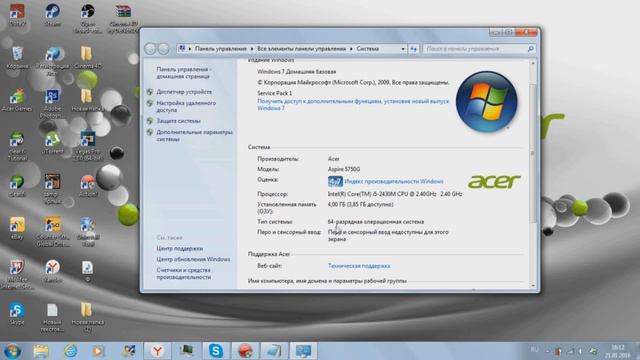The width and height of the screenshot is (640, 360).
Task: Click the '64-разрядная операционная система' text
Action: click(x=376, y=222)
